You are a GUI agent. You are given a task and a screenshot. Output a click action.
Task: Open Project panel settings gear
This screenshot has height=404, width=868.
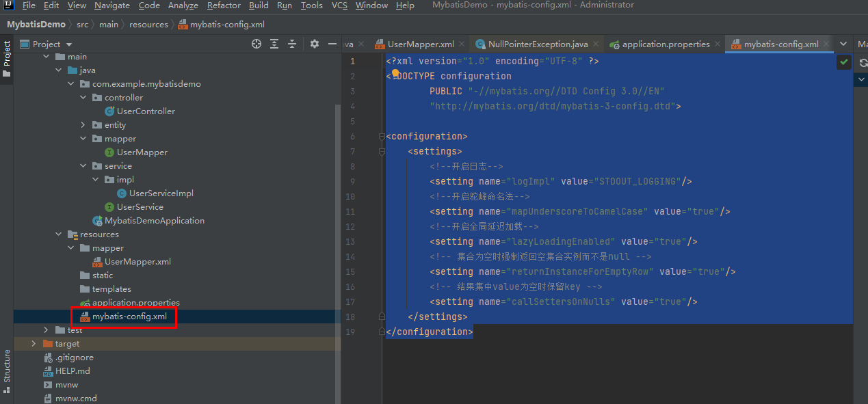(314, 44)
